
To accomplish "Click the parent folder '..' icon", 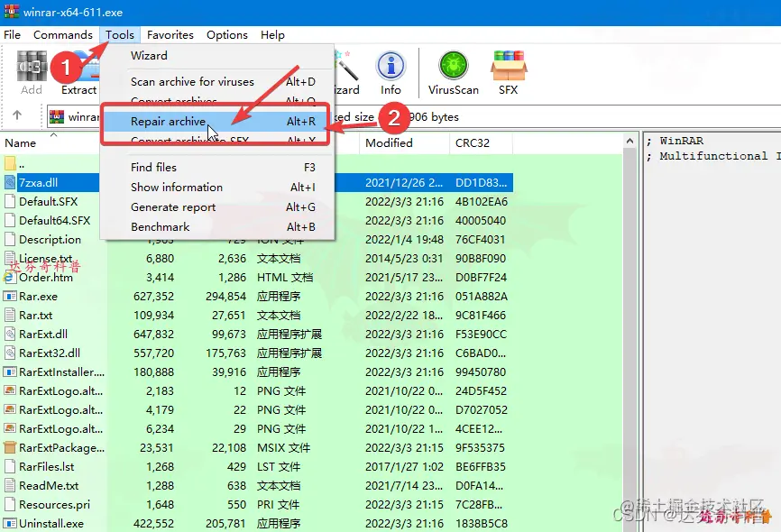I will (10, 163).
